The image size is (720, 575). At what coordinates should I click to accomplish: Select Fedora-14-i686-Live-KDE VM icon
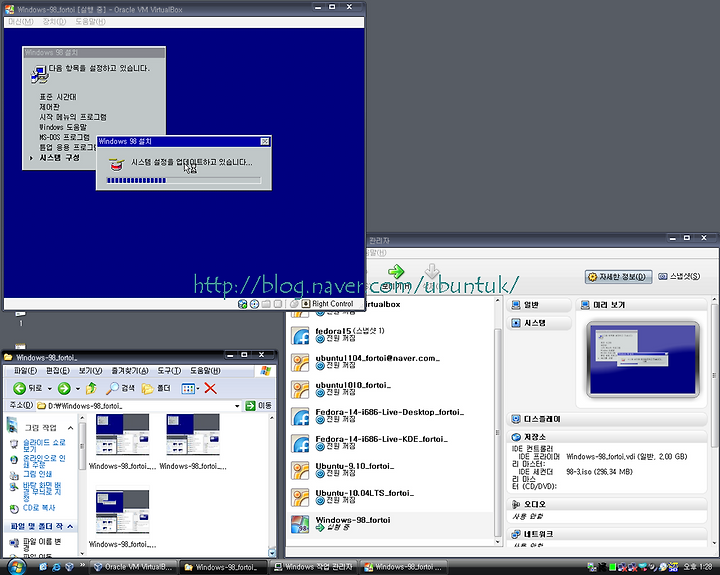[301, 444]
